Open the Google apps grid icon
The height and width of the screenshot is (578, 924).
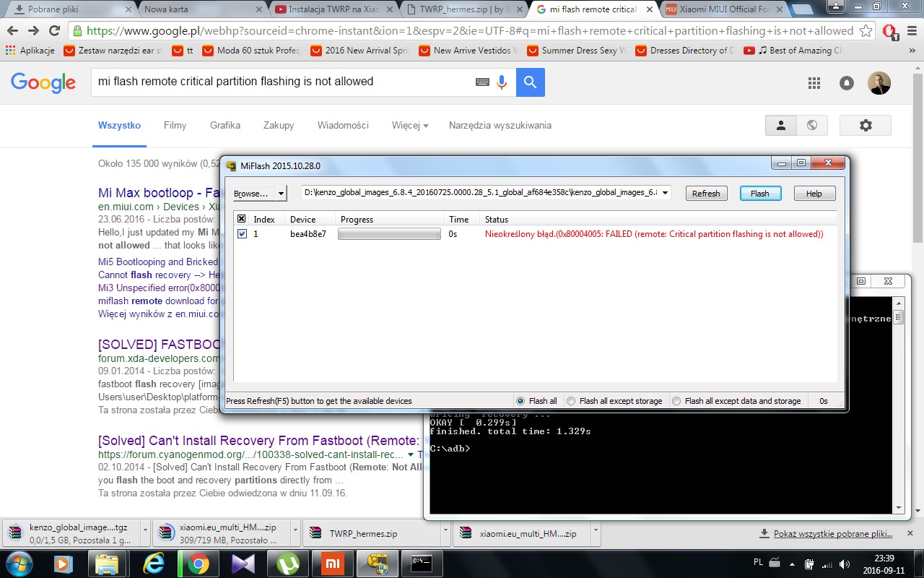[x=814, y=83]
